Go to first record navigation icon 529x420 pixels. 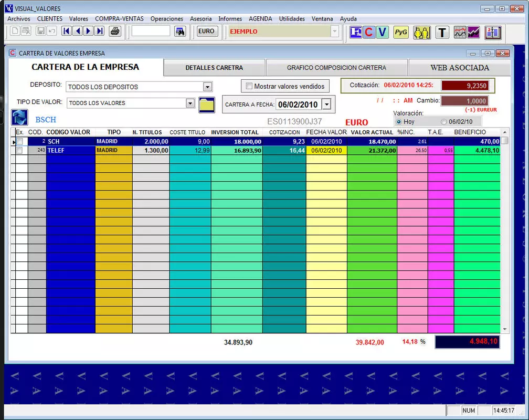[67, 31]
